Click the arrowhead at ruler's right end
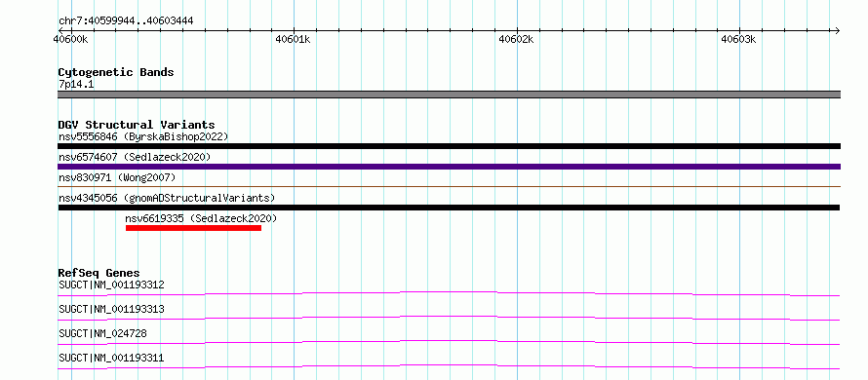868x380 pixels. [837, 30]
